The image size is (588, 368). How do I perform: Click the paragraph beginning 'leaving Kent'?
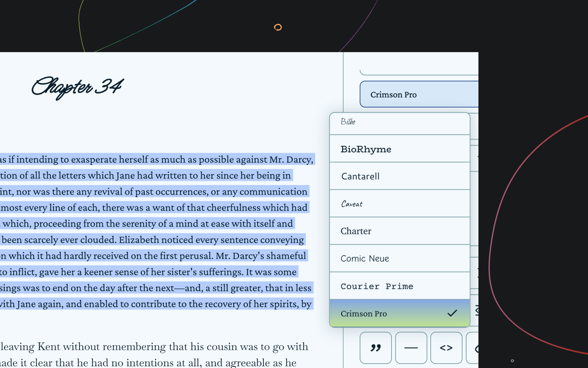point(154,347)
